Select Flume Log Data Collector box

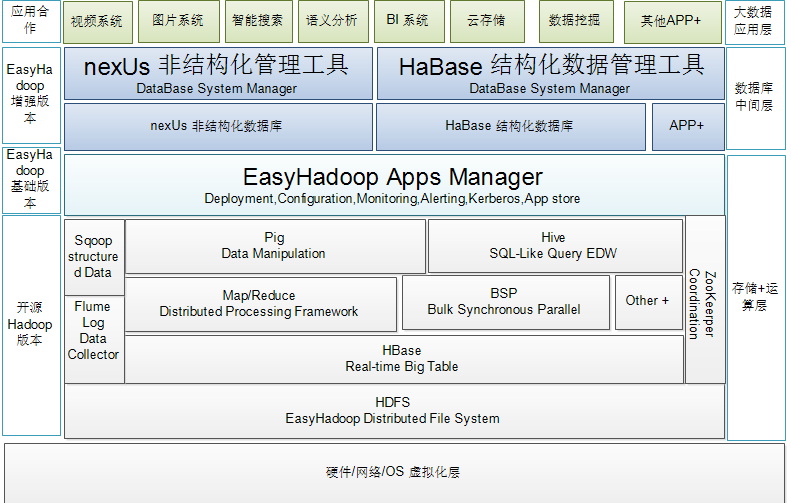[94, 340]
